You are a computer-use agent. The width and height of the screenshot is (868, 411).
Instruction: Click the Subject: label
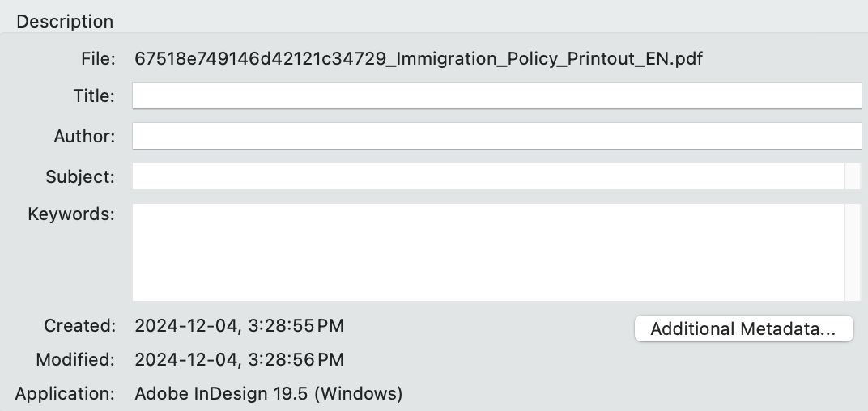click(x=80, y=176)
